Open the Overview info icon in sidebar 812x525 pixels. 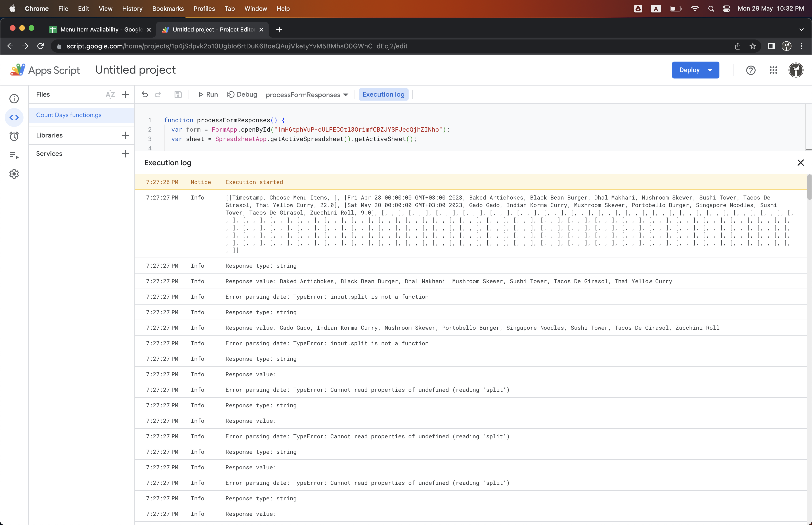pos(14,99)
